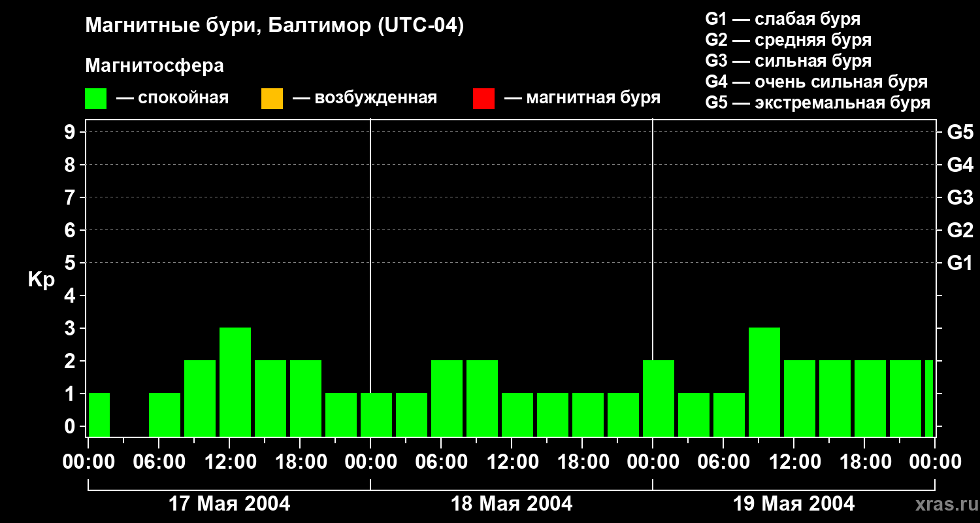Click 'G2 — средняя буря' legend line
The height and width of the screenshot is (523, 980).
click(788, 40)
